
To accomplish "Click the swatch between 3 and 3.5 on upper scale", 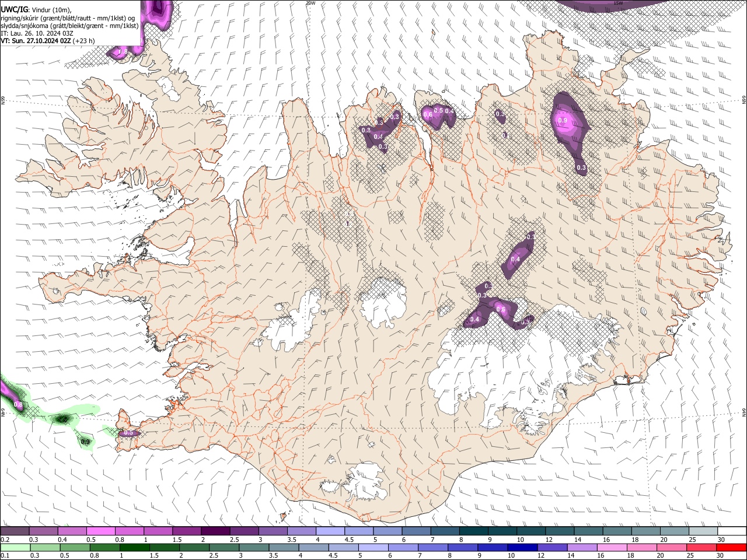I will coord(273,531).
